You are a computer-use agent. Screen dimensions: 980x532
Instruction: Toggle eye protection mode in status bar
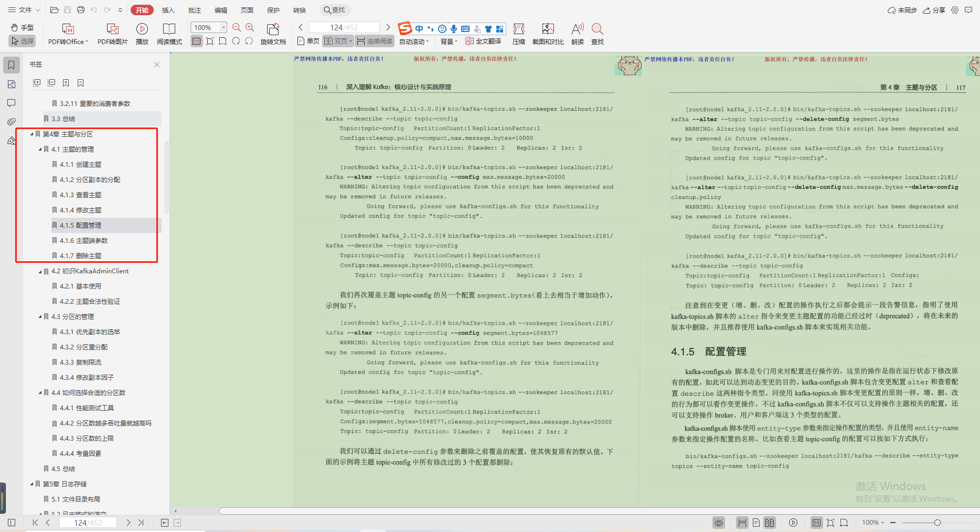coord(719,523)
